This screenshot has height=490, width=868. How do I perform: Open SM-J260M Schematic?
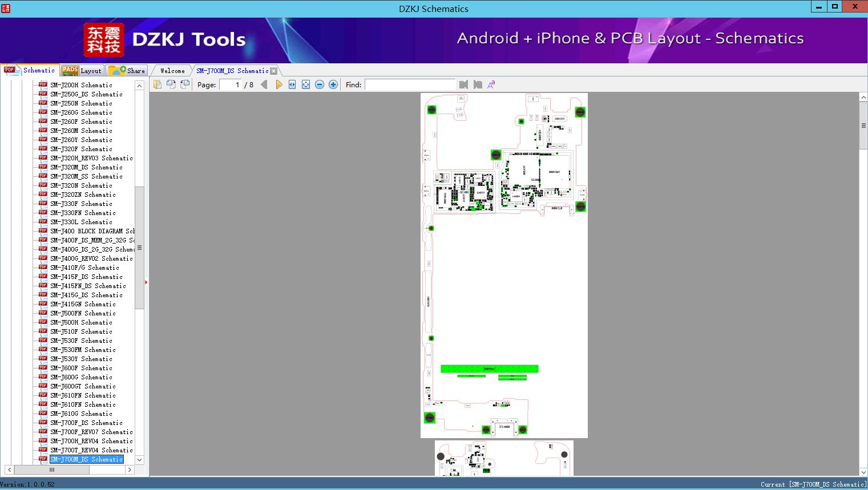81,131
